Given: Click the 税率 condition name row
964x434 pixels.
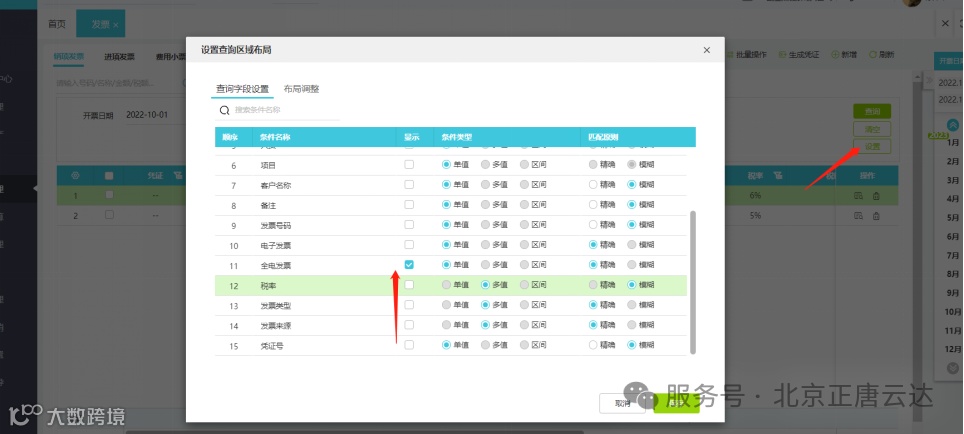Looking at the screenshot, I should (x=451, y=285).
